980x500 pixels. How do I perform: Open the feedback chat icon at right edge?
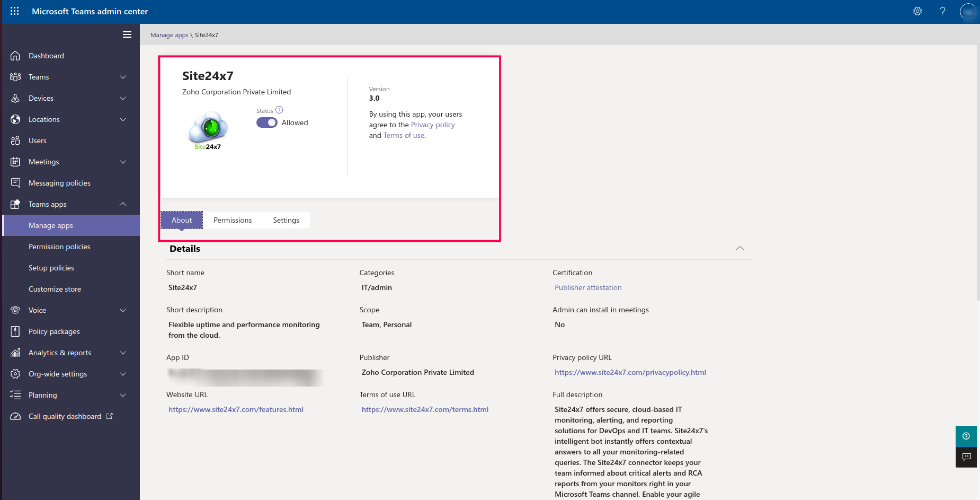click(x=966, y=457)
